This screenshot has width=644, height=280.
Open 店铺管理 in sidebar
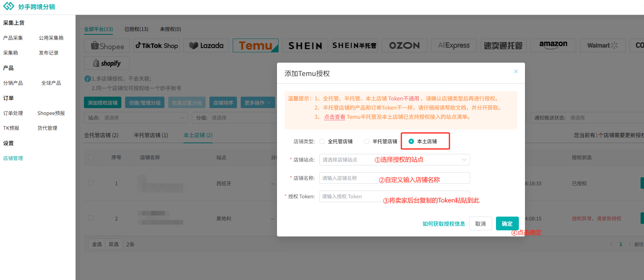pyautogui.click(x=13, y=158)
